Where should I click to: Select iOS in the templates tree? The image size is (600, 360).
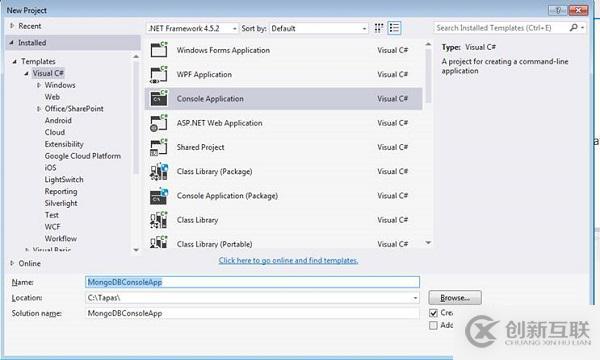50,168
